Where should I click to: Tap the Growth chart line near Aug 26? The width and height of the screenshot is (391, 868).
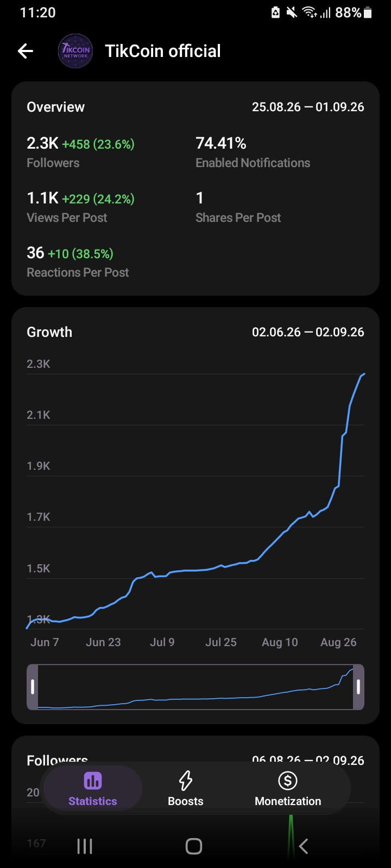coord(340,461)
